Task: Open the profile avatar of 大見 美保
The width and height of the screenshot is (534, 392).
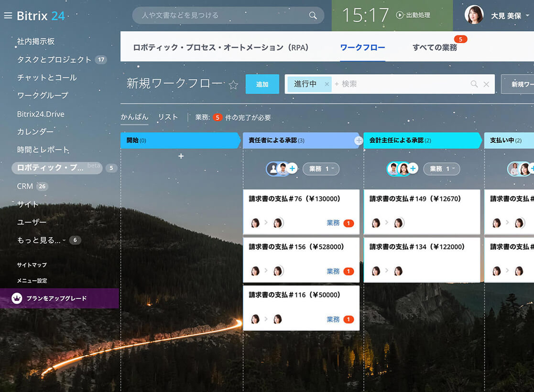Action: [x=474, y=15]
